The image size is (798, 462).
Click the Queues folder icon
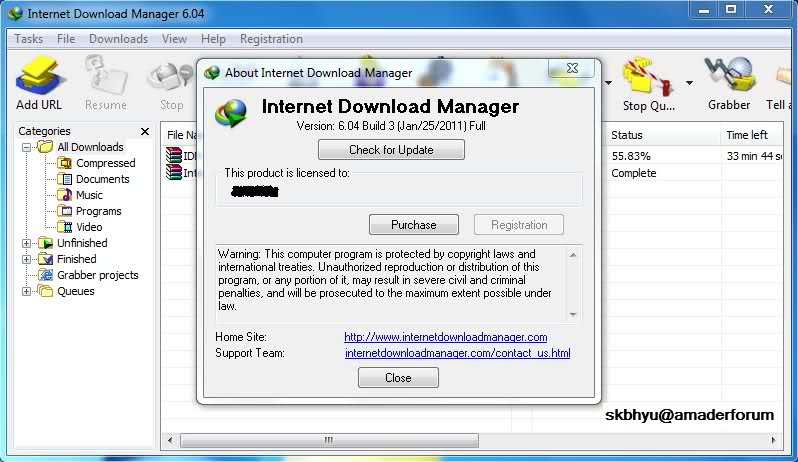pyautogui.click(x=46, y=291)
